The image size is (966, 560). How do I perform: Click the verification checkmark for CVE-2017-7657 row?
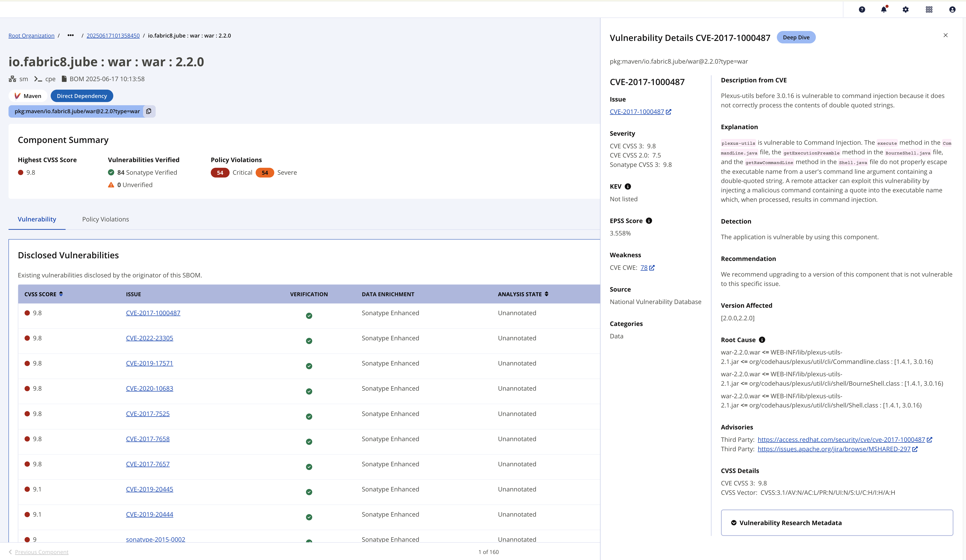click(x=309, y=467)
